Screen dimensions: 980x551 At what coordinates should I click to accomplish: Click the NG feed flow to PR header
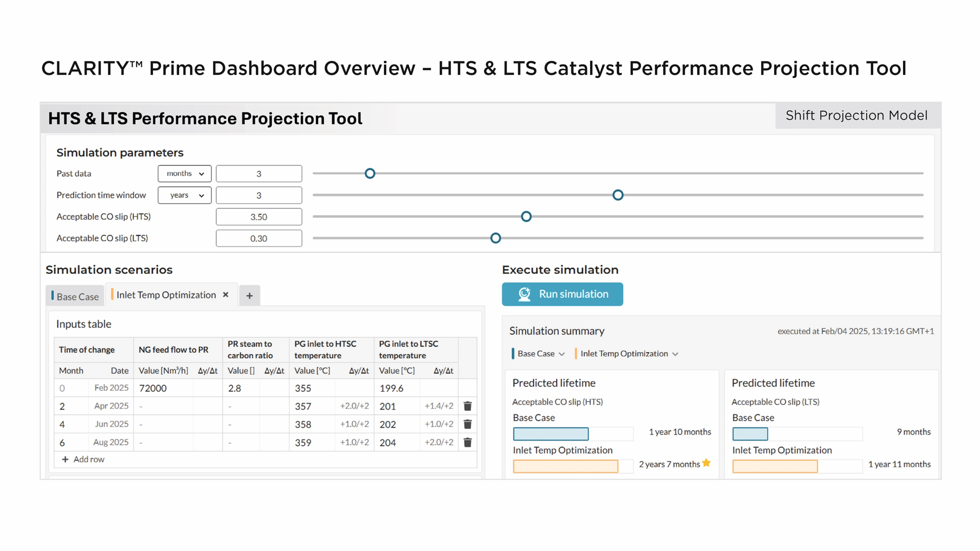click(x=178, y=350)
